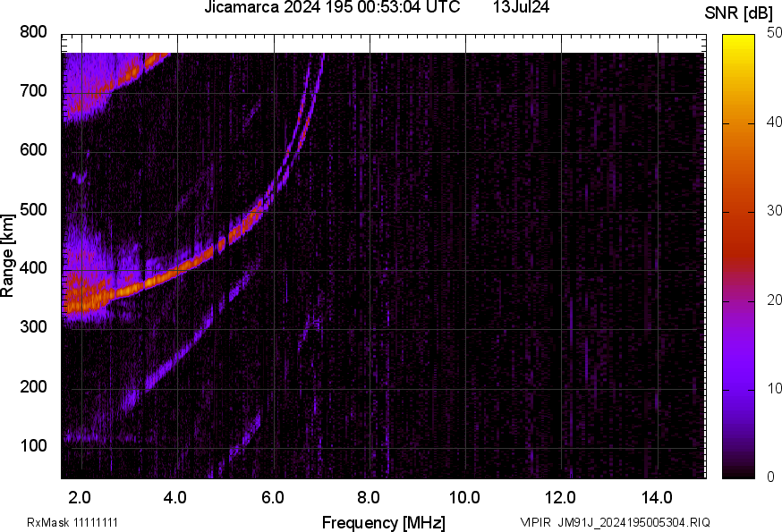The image size is (782, 532).
Task: Click the VIPIR RIQ filename text
Action: 615,522
